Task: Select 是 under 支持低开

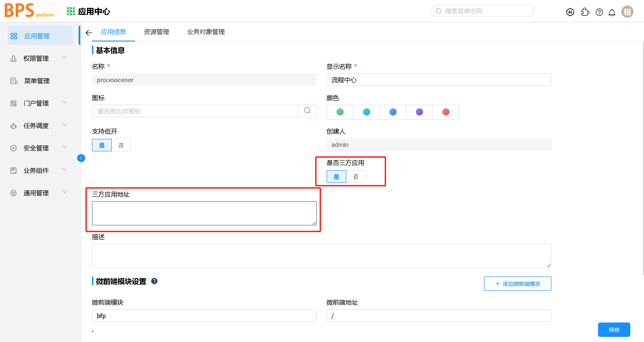Action: [102, 145]
